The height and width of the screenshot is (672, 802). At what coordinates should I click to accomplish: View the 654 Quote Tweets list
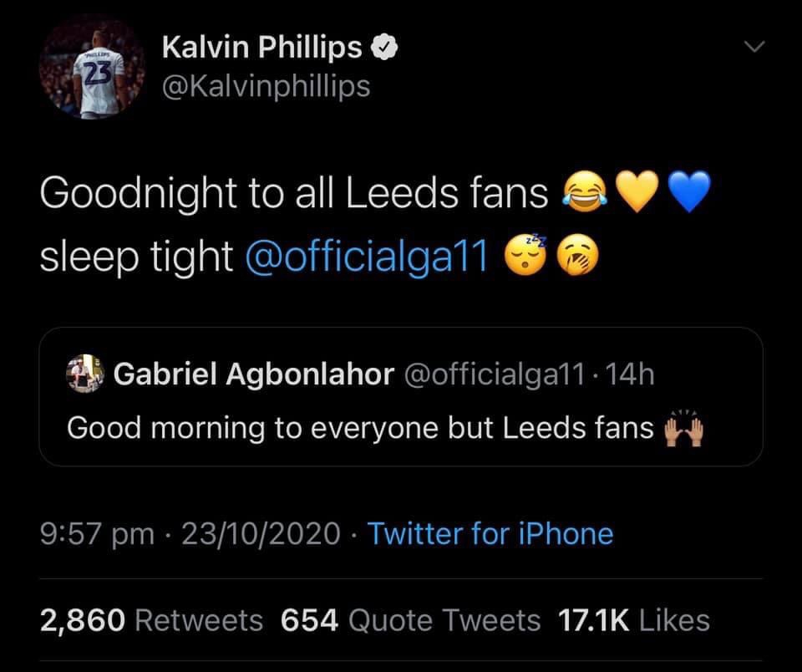point(411,620)
